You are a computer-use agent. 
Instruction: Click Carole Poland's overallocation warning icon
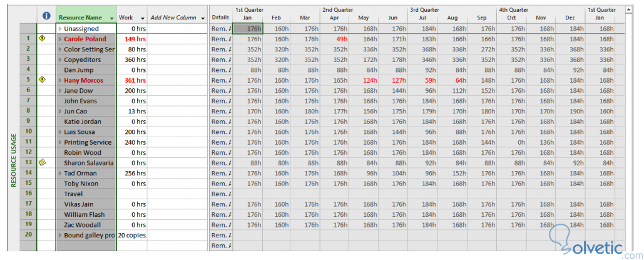pos(43,39)
